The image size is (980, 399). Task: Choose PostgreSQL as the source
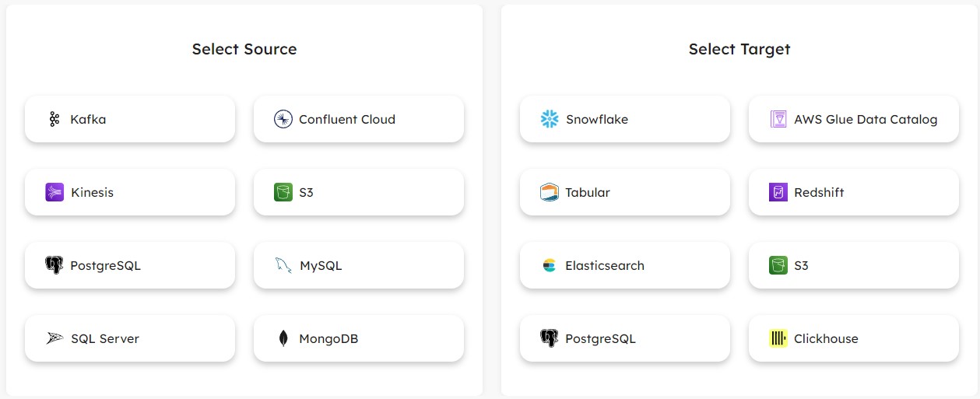tap(130, 266)
